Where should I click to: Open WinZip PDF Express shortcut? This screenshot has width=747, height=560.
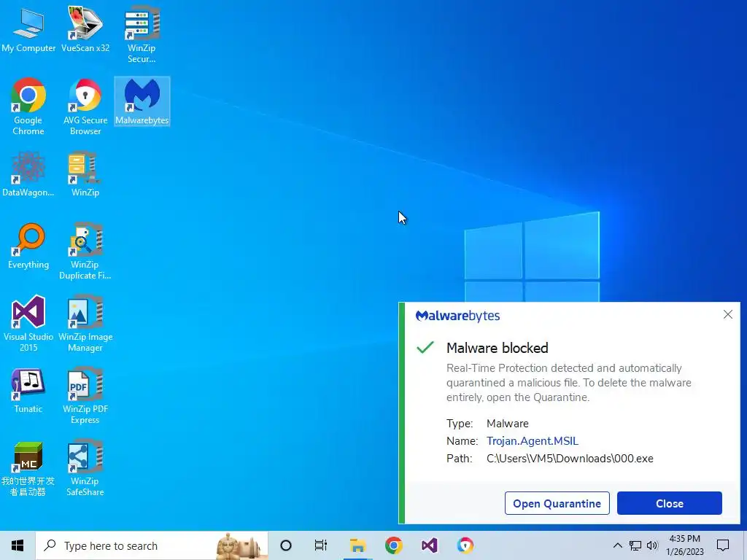click(85, 396)
